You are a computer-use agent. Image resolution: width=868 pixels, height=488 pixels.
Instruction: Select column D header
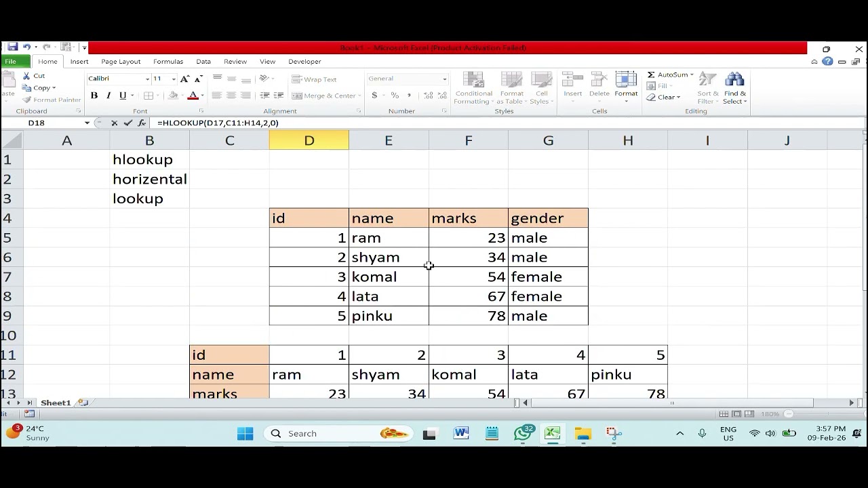[x=309, y=140]
